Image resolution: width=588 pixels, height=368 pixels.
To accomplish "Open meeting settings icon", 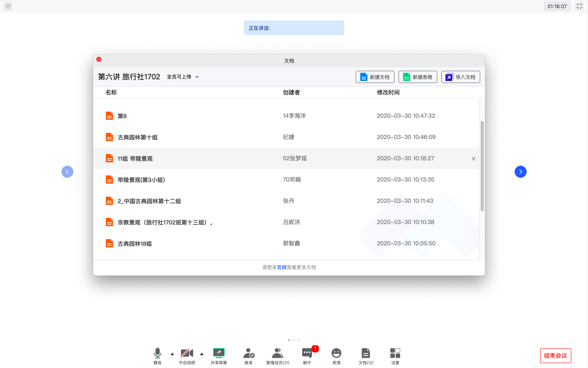I will coord(395,355).
